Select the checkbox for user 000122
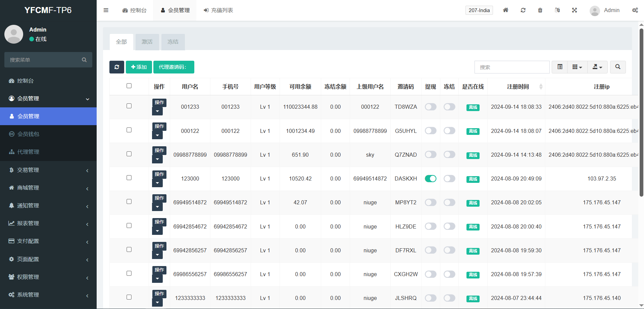Screen dimensions: 644x309 coord(129,130)
